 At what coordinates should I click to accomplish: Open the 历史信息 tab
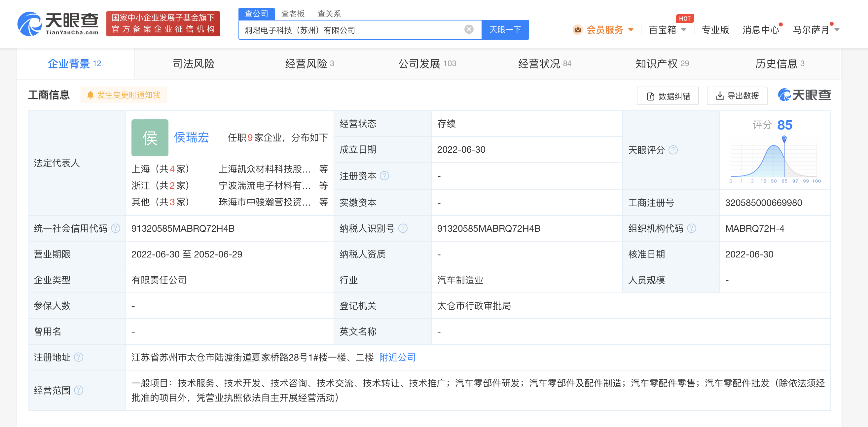(780, 64)
